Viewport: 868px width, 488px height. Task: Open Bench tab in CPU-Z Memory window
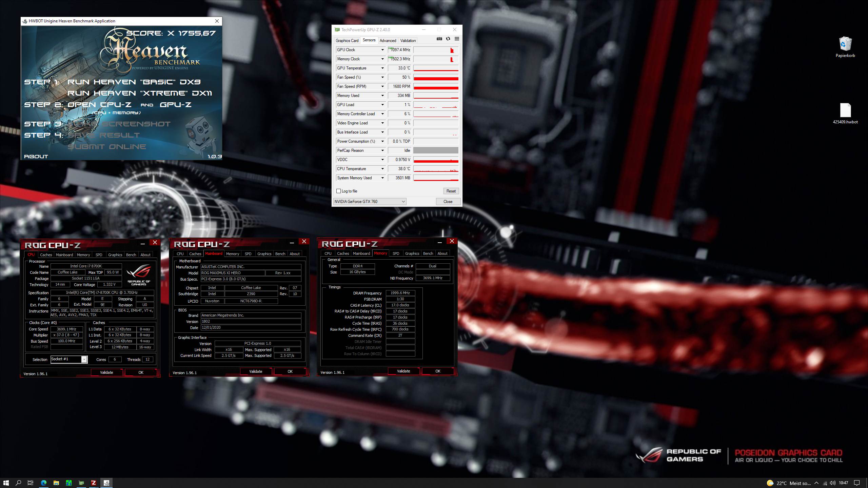(428, 253)
